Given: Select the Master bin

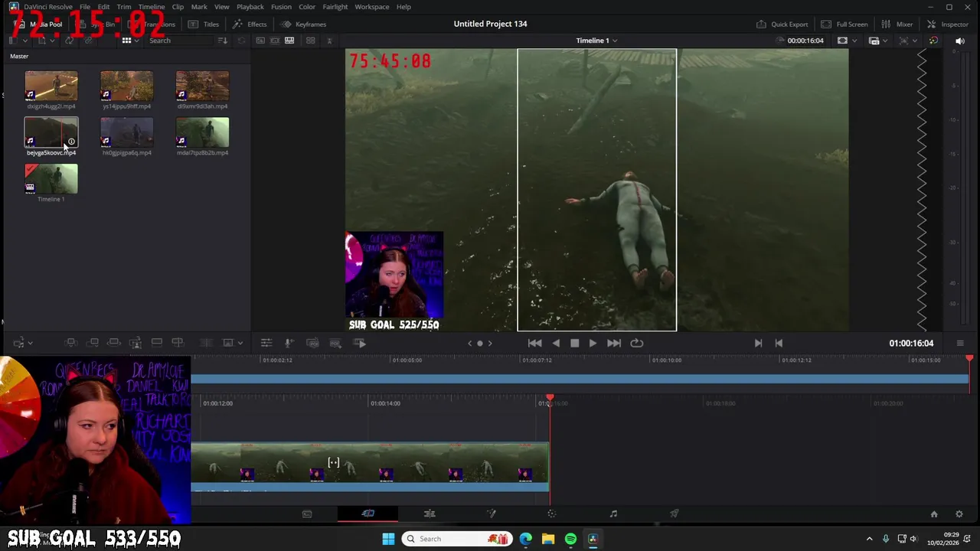Looking at the screenshot, I should tap(19, 56).
